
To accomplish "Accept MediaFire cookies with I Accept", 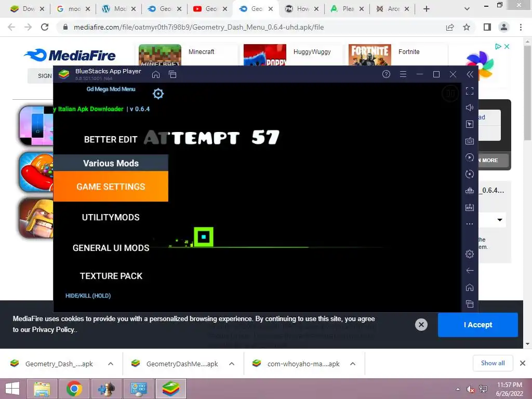I will click(x=478, y=325).
